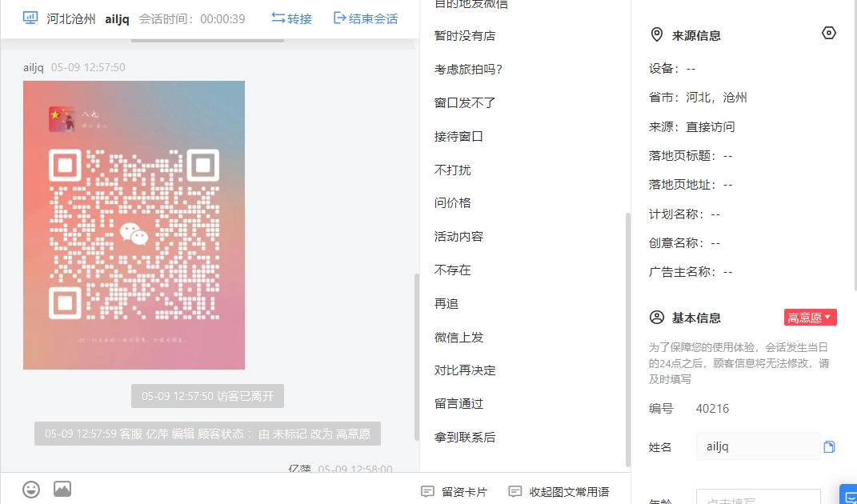Open the emoji picker smiley icon
This screenshot has height=504, width=857.
pyautogui.click(x=31, y=490)
